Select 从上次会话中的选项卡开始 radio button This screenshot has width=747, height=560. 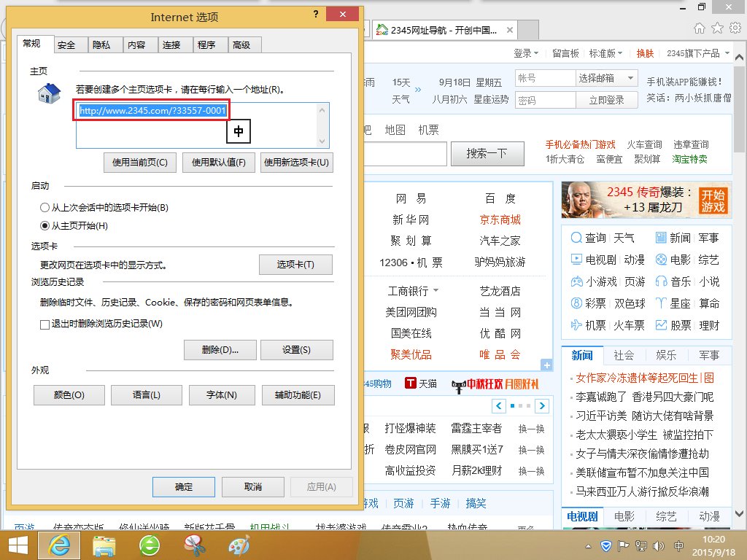click(x=45, y=208)
